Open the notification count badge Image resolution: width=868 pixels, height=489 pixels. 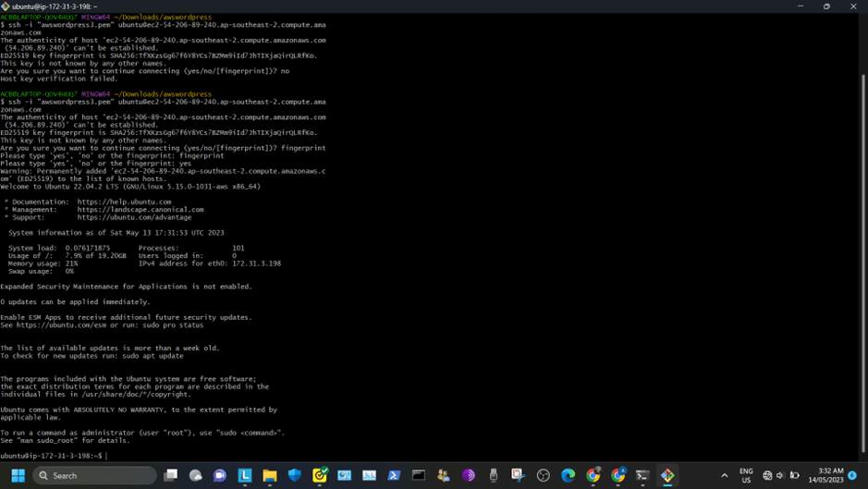coord(852,475)
